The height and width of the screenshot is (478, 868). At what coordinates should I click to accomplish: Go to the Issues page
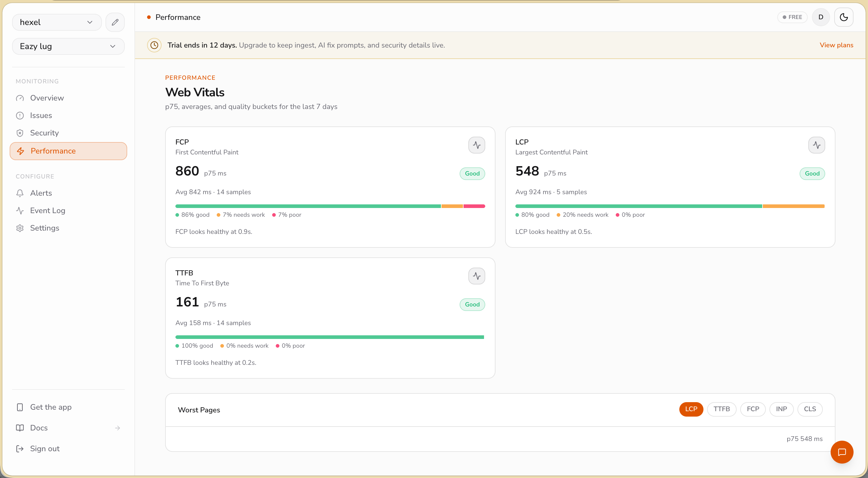pos(41,116)
